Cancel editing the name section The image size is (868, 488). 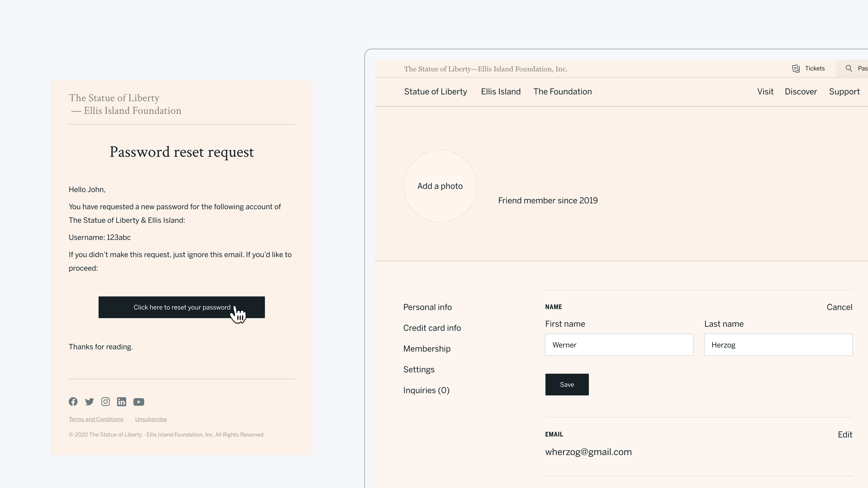839,307
